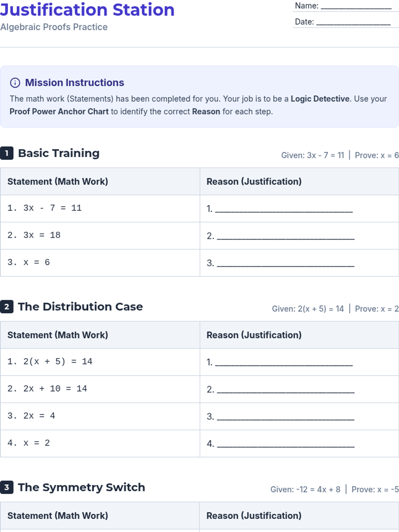Click the section 2 number badge
This screenshot has height=532, width=399.
pyautogui.click(x=7, y=307)
